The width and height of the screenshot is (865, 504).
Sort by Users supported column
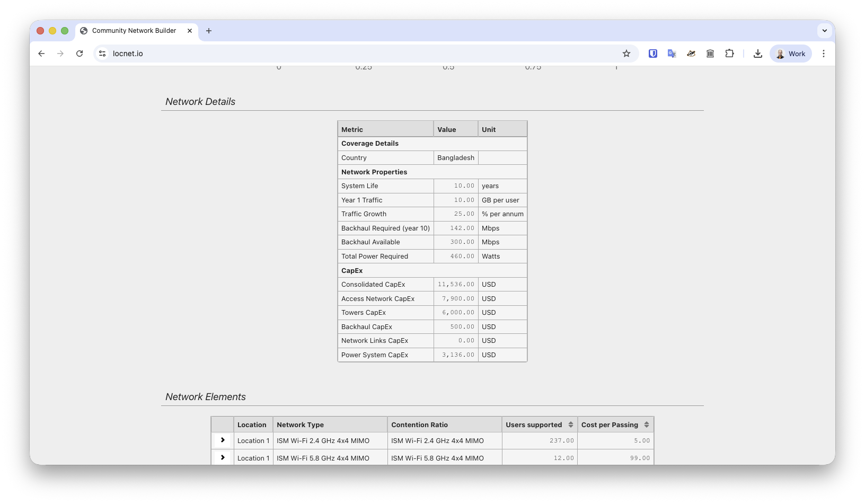570,425
